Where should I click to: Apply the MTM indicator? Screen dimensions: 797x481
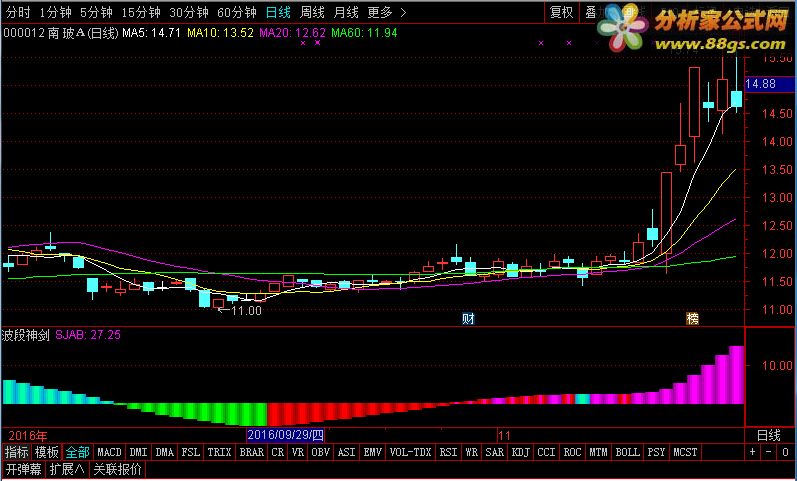(598, 452)
